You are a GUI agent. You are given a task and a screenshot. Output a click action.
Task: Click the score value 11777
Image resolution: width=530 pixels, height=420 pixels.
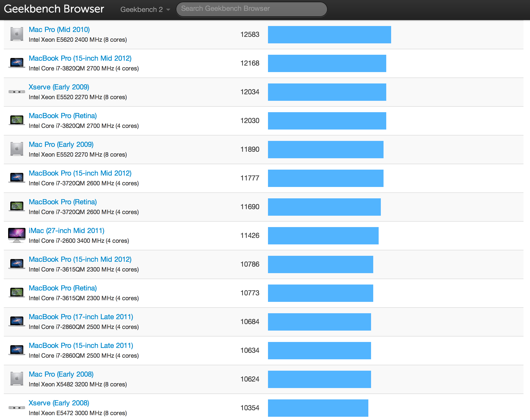[x=250, y=178]
